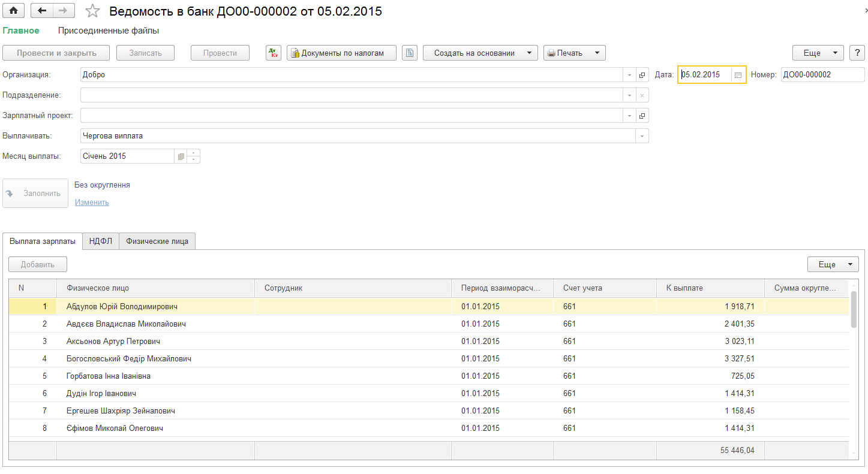
Task: Select row Єфімов Миколай Олегович
Action: pos(429,428)
